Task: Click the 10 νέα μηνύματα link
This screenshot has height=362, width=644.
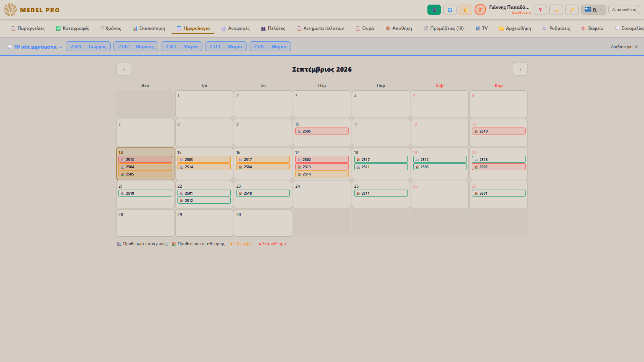Action: click(x=35, y=47)
